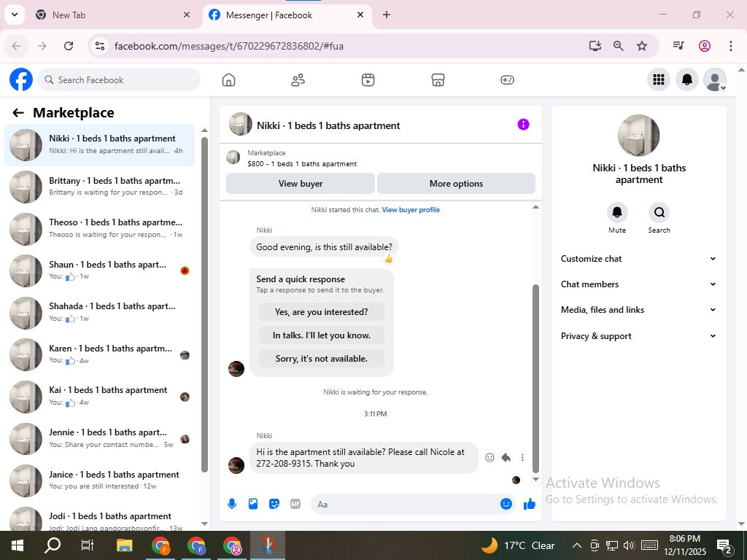747x560 pixels.
Task: Expand Privacy & support section
Action: (x=638, y=336)
